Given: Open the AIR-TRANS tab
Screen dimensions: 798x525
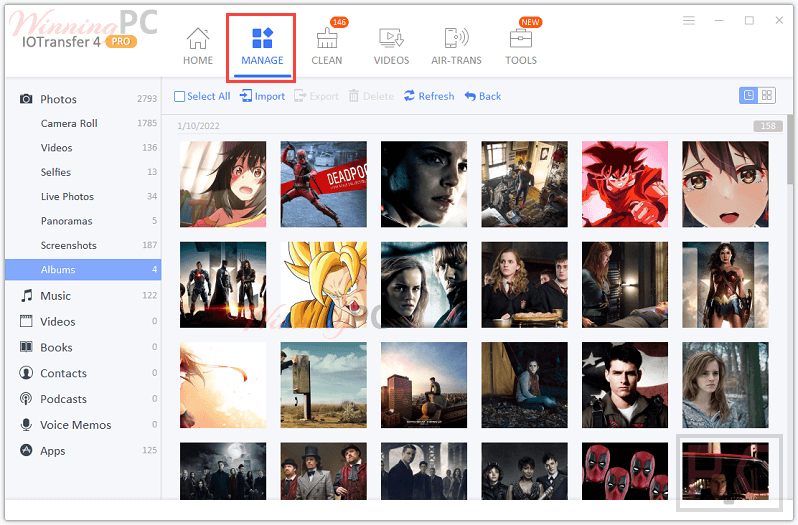Looking at the screenshot, I should 457,46.
